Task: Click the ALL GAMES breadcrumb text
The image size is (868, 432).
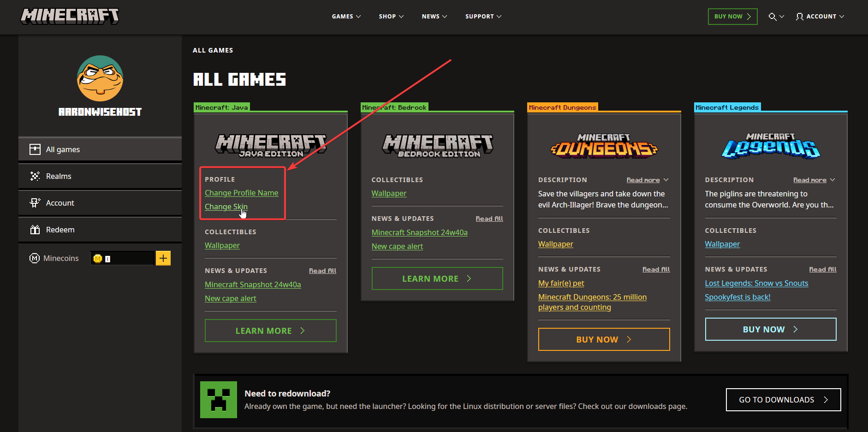Action: 213,50
